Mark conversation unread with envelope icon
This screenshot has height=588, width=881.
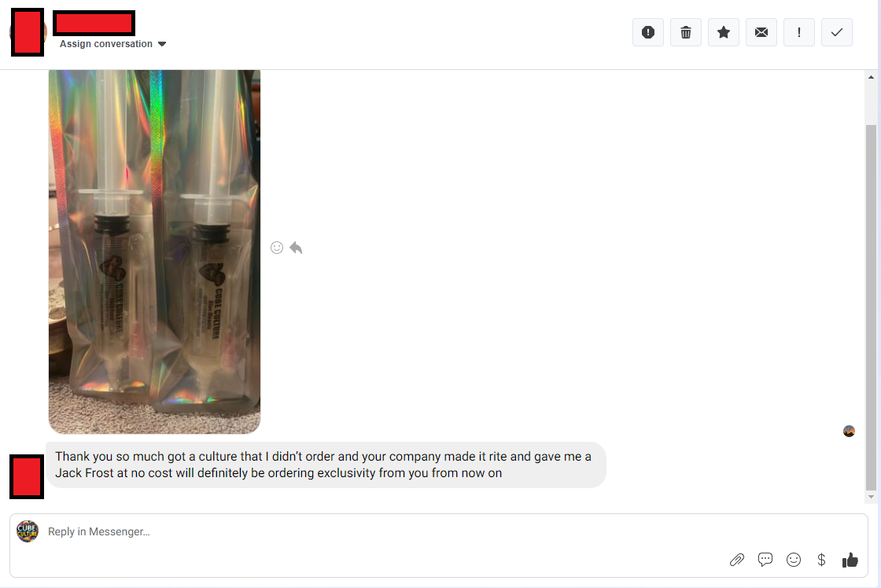[761, 32]
